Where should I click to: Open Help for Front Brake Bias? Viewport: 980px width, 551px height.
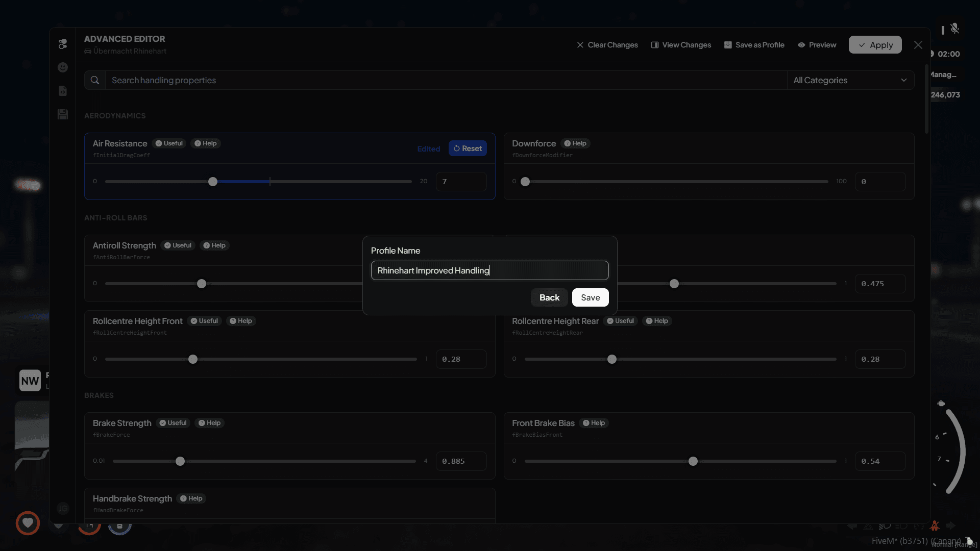pos(594,423)
